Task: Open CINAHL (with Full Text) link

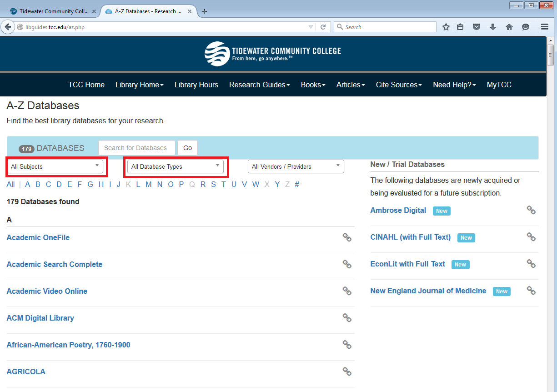Action: click(x=411, y=237)
